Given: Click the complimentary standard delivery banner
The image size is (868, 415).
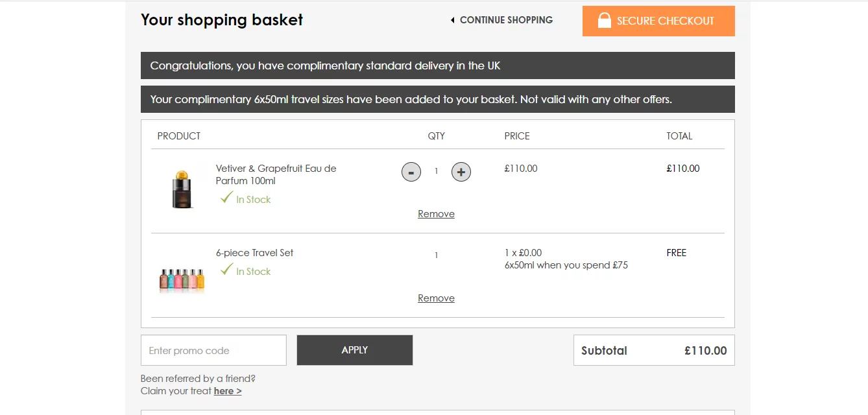Looking at the screenshot, I should point(438,65).
